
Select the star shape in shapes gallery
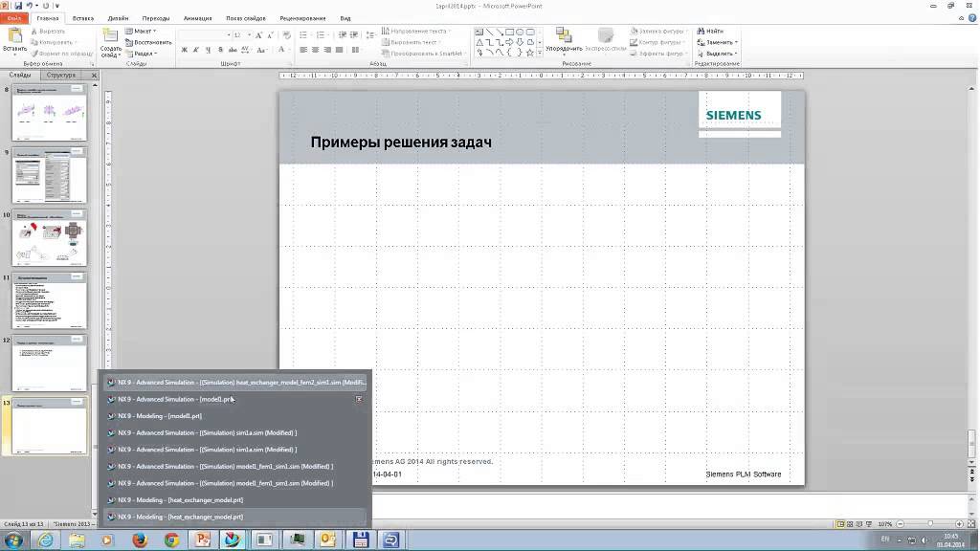pos(530,54)
